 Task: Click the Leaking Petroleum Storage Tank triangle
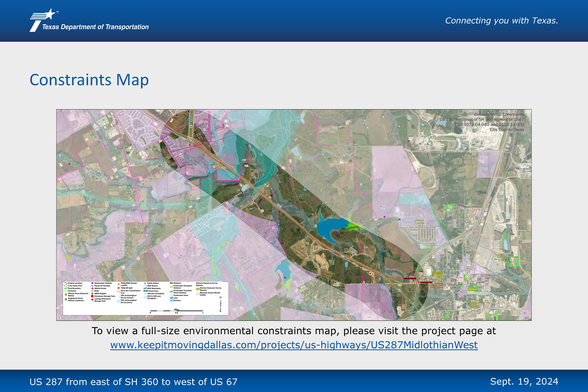click(92, 300)
